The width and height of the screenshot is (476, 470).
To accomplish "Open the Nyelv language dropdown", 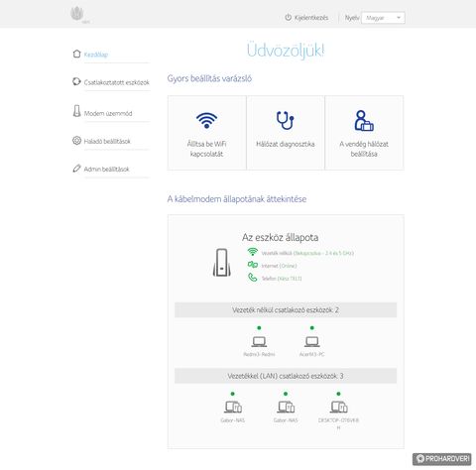I will [383, 18].
